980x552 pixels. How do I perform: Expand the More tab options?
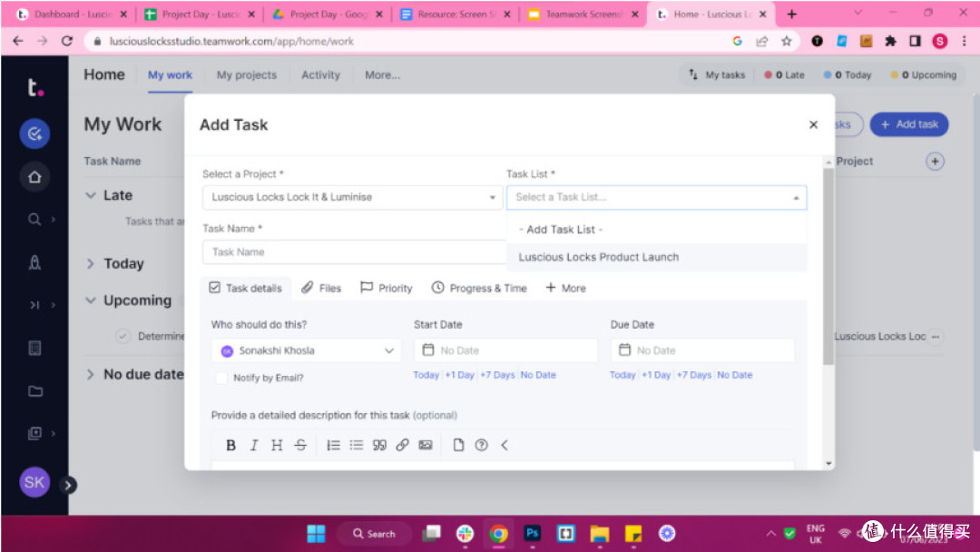point(565,288)
